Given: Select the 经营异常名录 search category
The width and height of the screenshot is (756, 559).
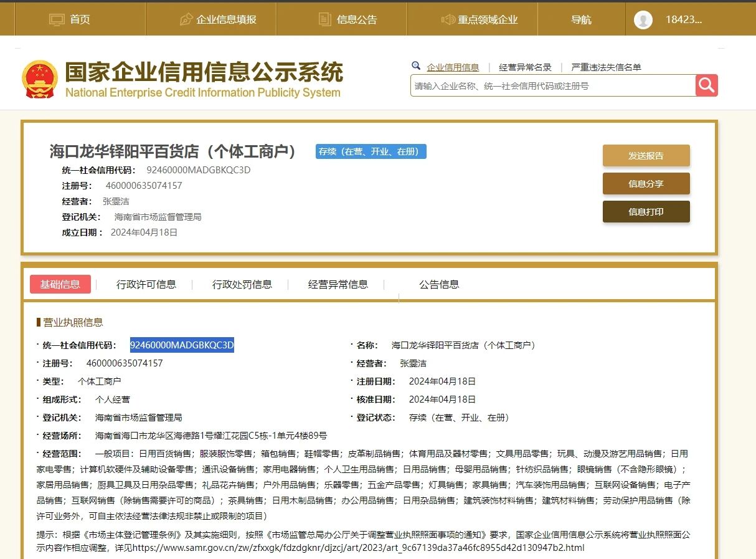Looking at the screenshot, I should point(525,67).
